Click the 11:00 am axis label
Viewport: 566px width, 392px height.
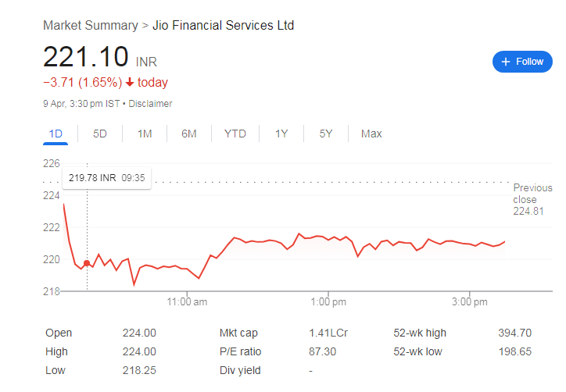coord(188,301)
